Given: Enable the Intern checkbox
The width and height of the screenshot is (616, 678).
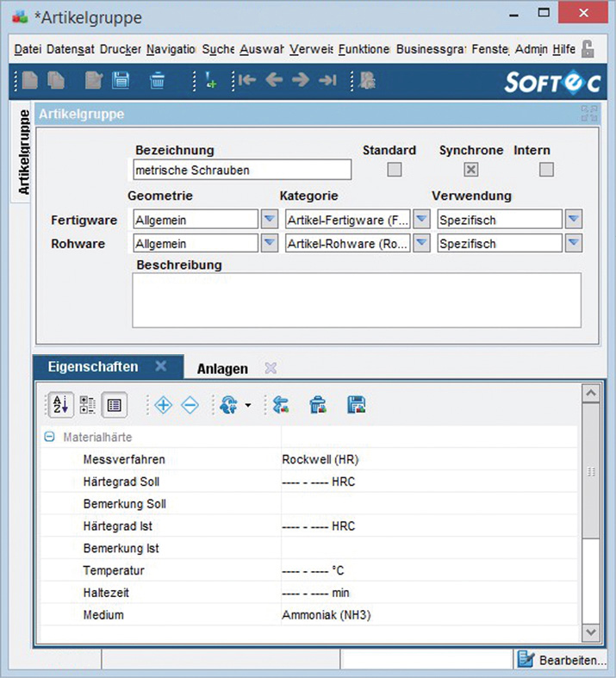Looking at the screenshot, I should [546, 170].
